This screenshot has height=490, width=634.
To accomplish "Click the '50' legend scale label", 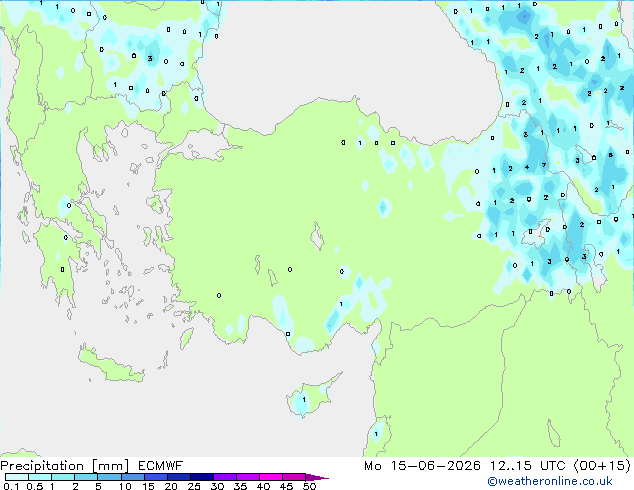I will (x=309, y=486).
